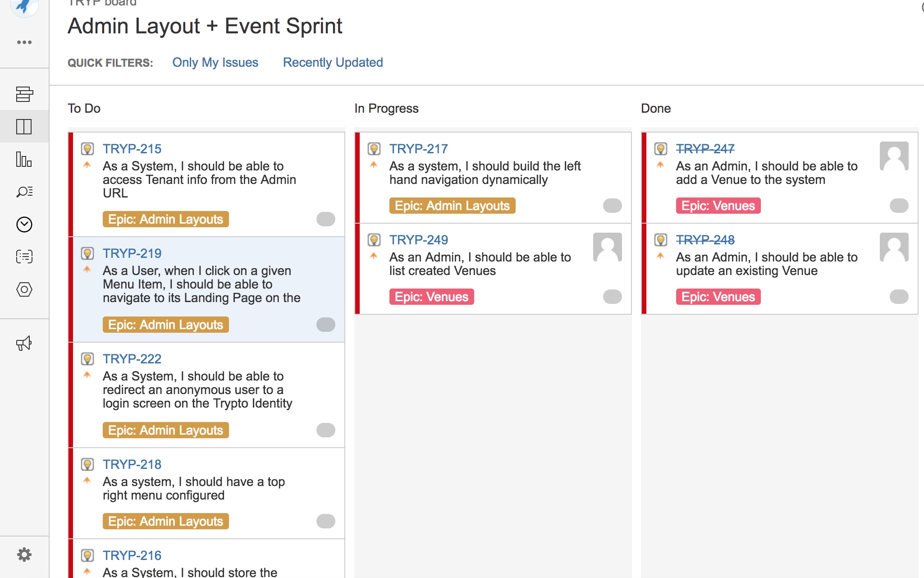Apply the Recently Updated quick filter
The image size is (924, 578).
[x=333, y=62]
